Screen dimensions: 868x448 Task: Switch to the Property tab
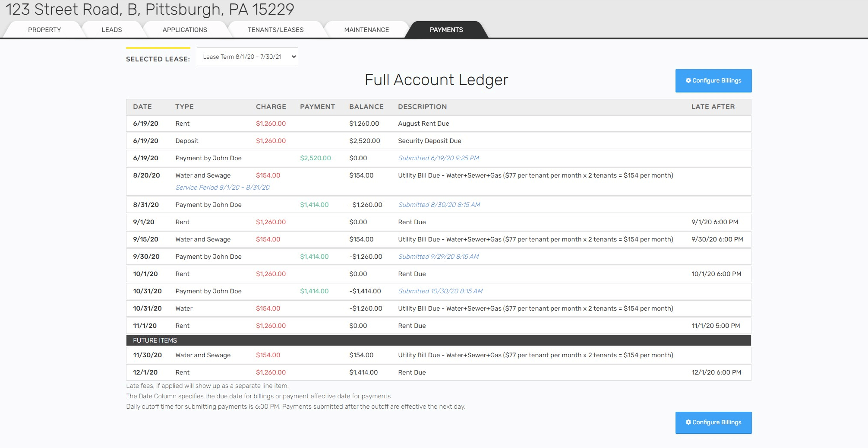[44, 29]
